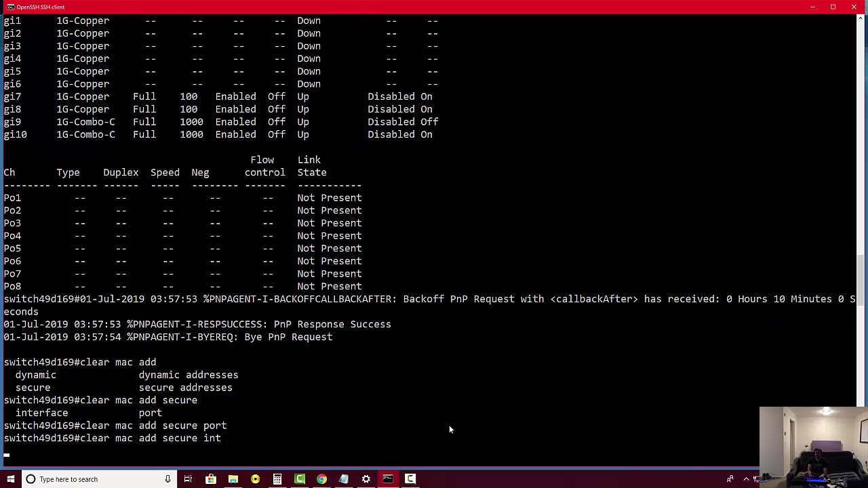Click the '1000' speed in gi10 row
This screenshot has height=488, width=868.
[191, 135]
